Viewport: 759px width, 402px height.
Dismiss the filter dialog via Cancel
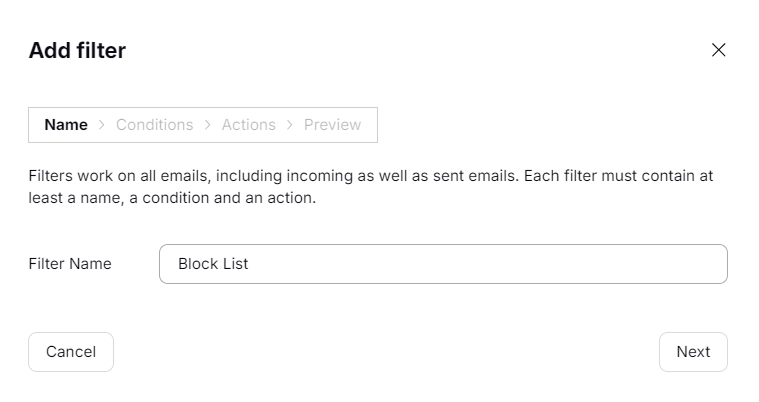71,352
